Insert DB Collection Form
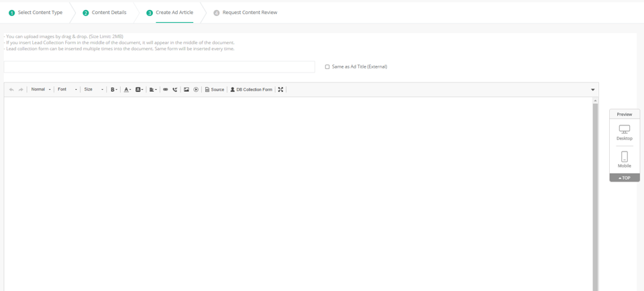The height and width of the screenshot is (291, 644). pyautogui.click(x=251, y=89)
